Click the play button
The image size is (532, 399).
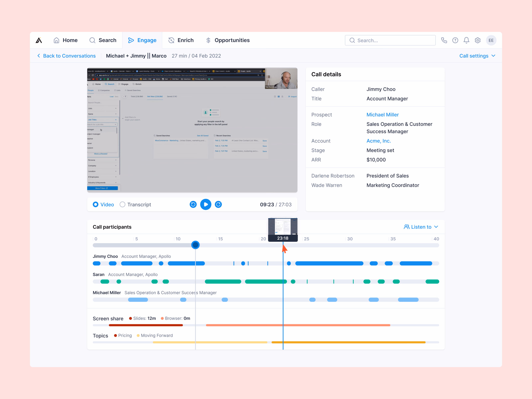click(206, 204)
